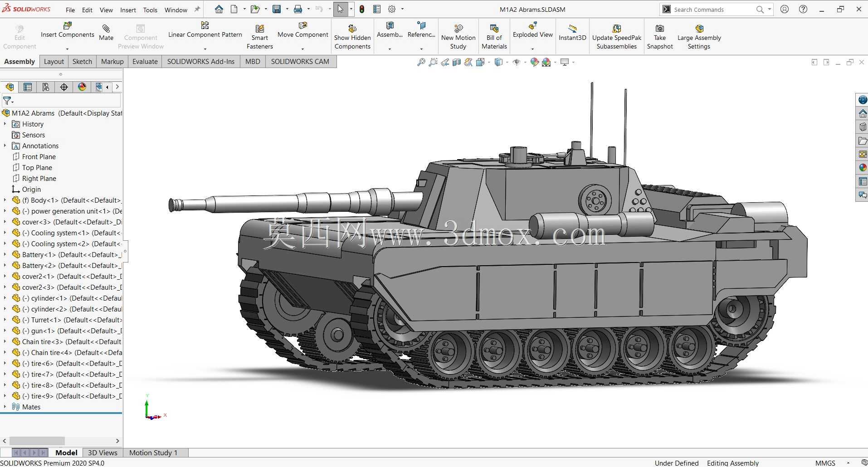
Task: Switch to the Motion Study 1 tab
Action: pos(153,452)
